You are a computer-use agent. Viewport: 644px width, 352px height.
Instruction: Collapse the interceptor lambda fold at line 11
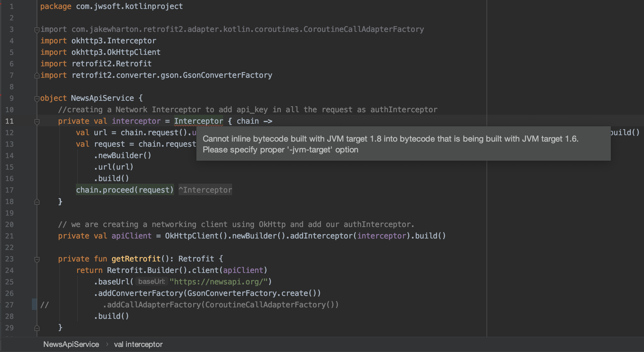pyautogui.click(x=37, y=121)
